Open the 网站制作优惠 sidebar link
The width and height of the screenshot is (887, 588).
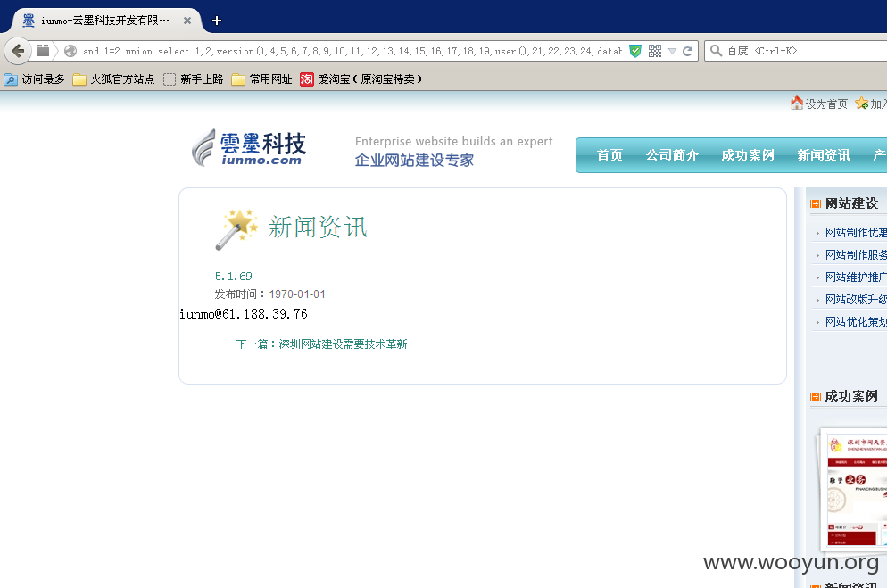(856, 233)
